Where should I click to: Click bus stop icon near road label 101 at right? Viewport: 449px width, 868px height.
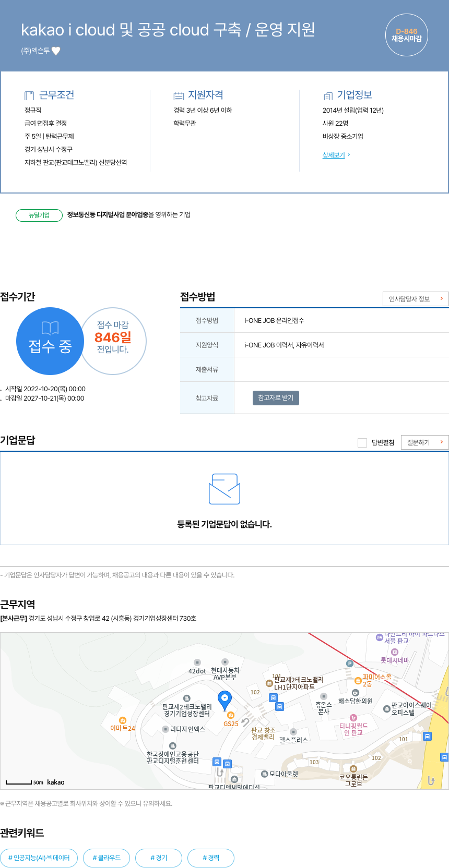428,737
